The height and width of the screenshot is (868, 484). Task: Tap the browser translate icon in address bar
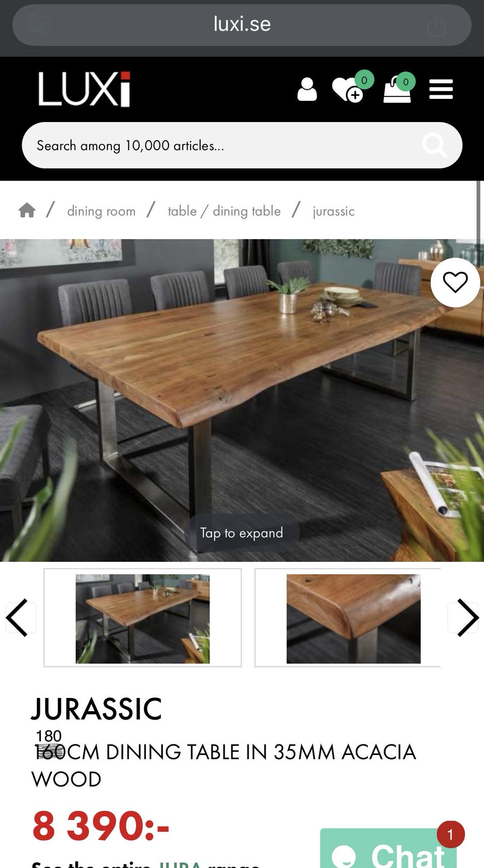(x=39, y=25)
